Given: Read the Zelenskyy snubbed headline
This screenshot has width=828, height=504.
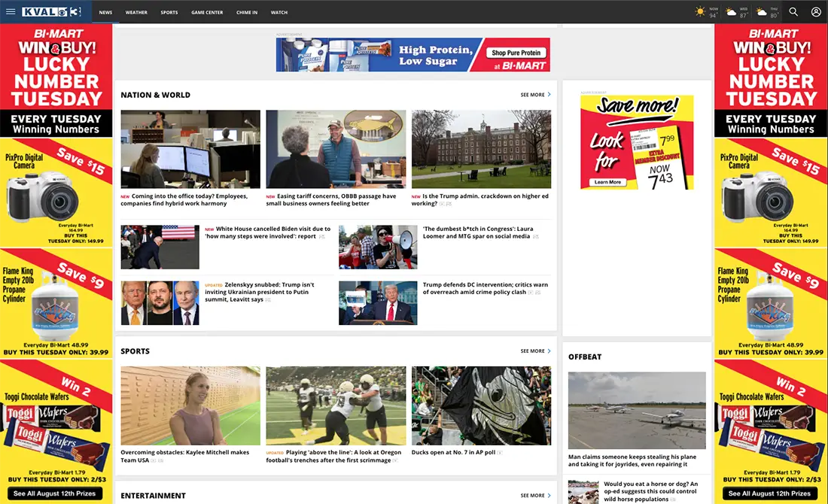Looking at the screenshot, I should pyautogui.click(x=259, y=292).
